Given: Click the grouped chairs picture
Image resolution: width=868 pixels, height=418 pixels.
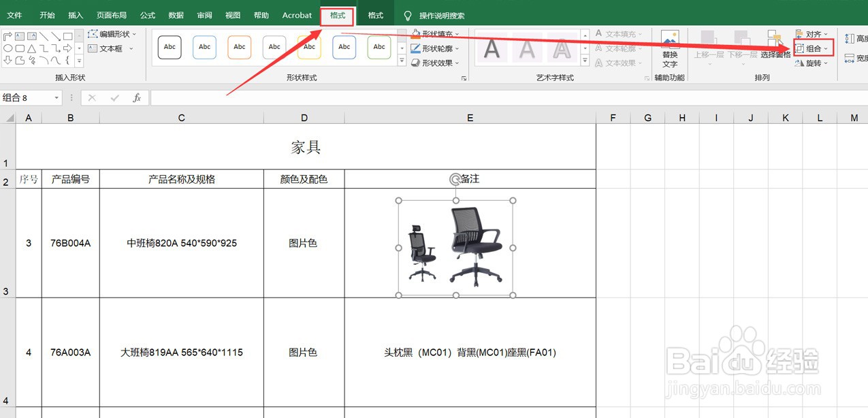Looking at the screenshot, I should coord(455,248).
